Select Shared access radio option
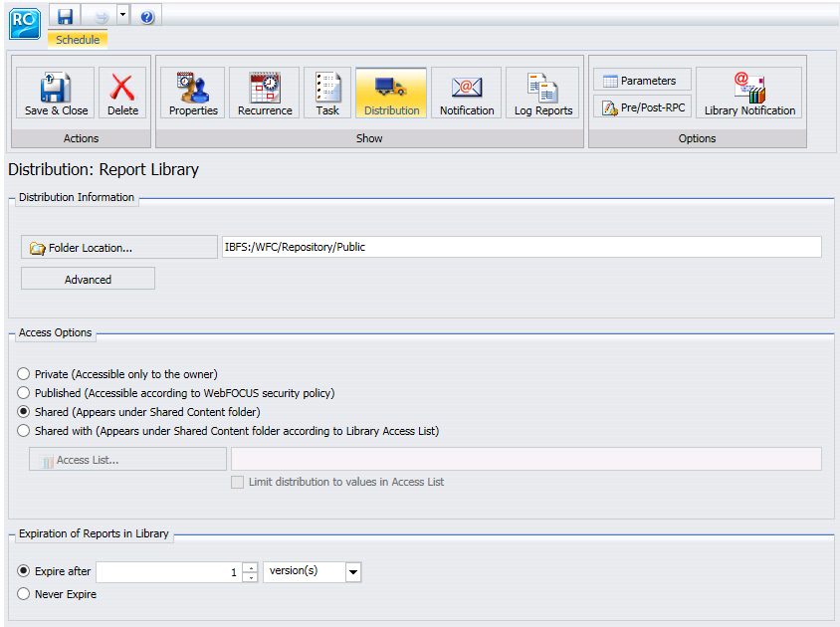 click(x=23, y=412)
